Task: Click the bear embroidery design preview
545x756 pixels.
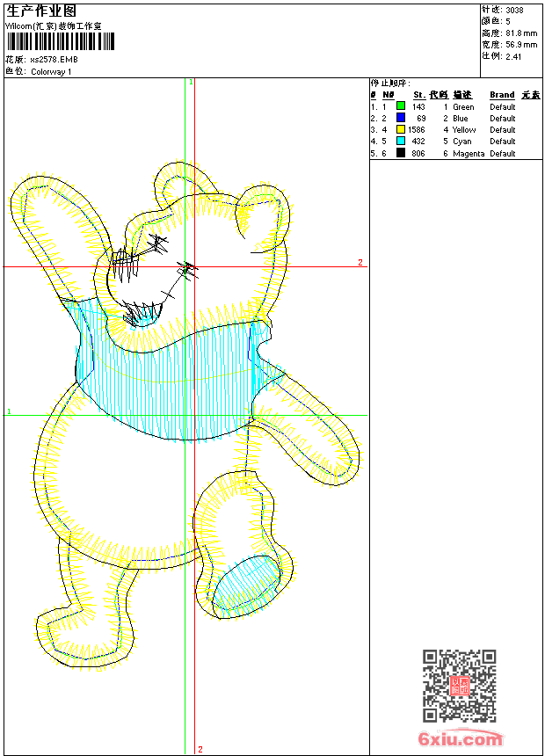Action: pos(185,415)
